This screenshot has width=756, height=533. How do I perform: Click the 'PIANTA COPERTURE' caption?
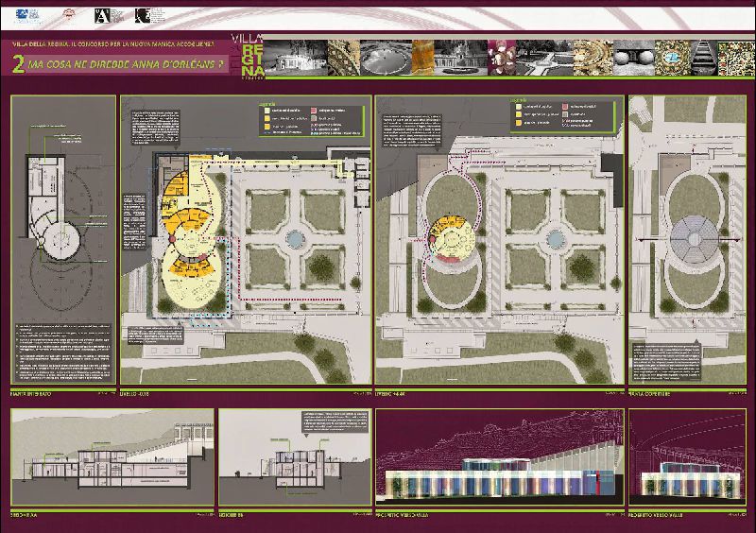click(649, 394)
